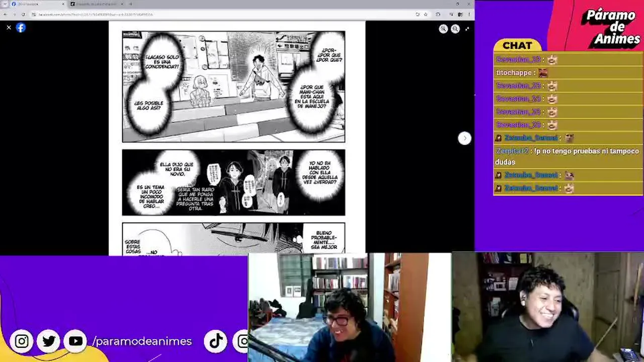This screenshot has width=644, height=362.
Task: Click the bottom manga panel 'Bueno probablemente... sea mejor'
Action: [x=233, y=239]
